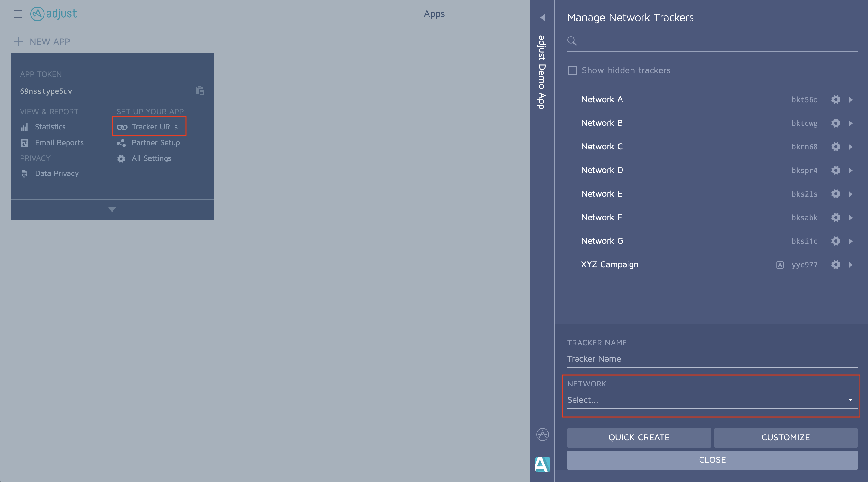Open the hamburger menu icon
Image resolution: width=868 pixels, height=482 pixels.
[x=18, y=14]
